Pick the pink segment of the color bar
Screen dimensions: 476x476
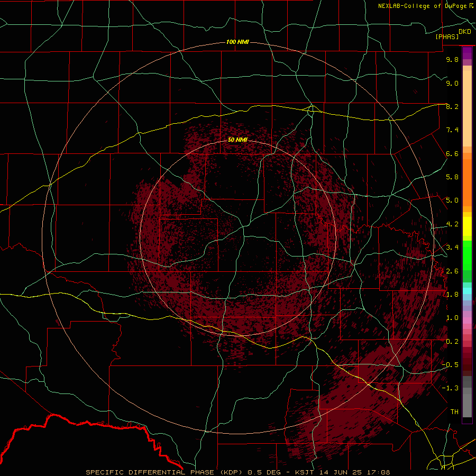(467, 321)
